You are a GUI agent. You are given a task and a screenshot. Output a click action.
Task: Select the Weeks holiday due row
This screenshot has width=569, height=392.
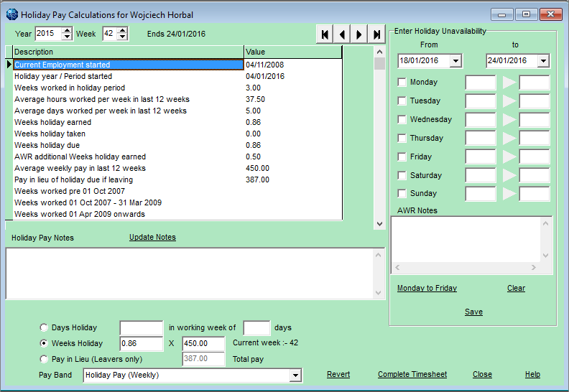click(x=177, y=145)
